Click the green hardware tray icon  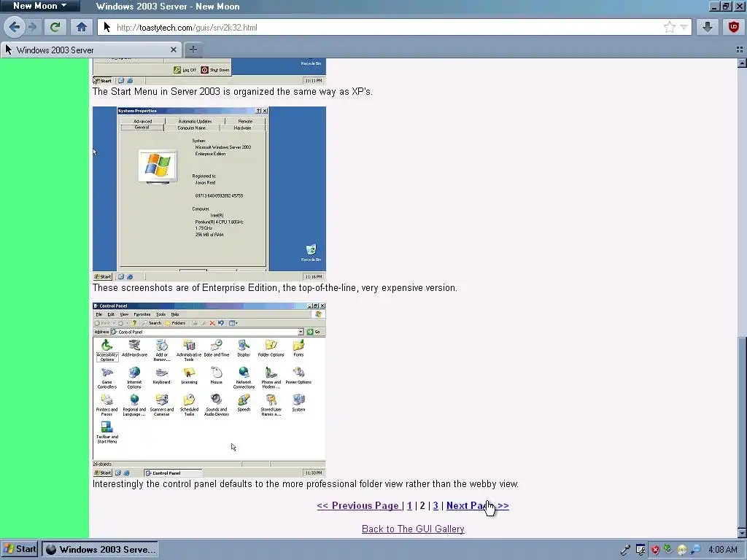(668, 550)
